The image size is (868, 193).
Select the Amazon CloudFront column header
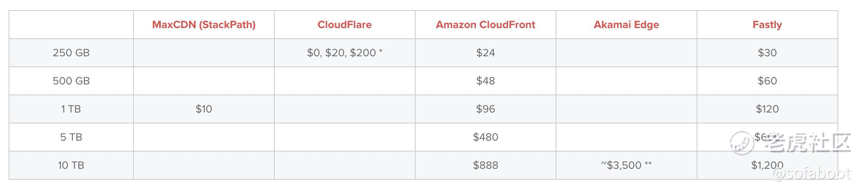pyautogui.click(x=485, y=25)
